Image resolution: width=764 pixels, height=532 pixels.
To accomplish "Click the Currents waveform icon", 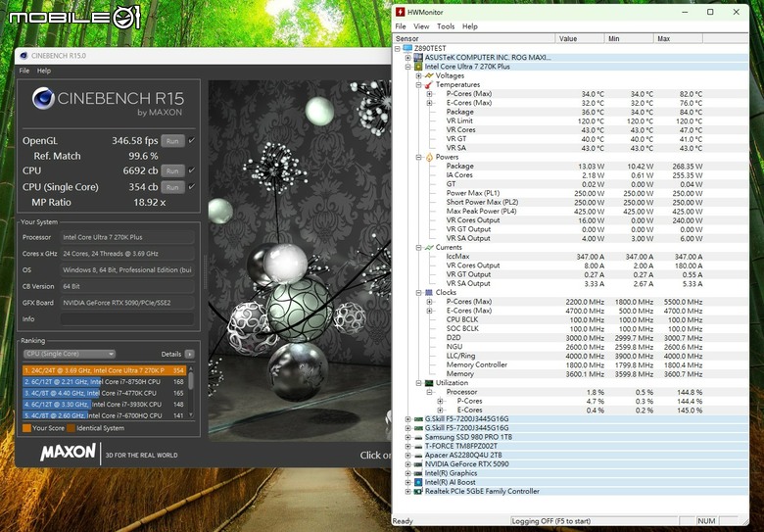I will [429, 248].
